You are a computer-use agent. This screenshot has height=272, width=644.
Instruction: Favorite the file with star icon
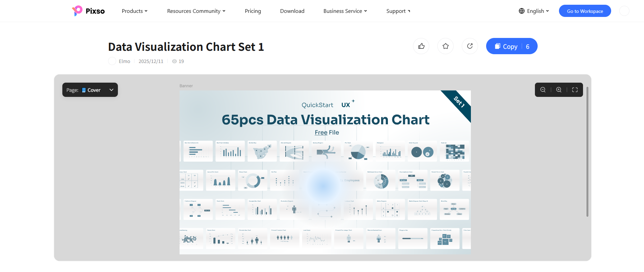pos(445,46)
